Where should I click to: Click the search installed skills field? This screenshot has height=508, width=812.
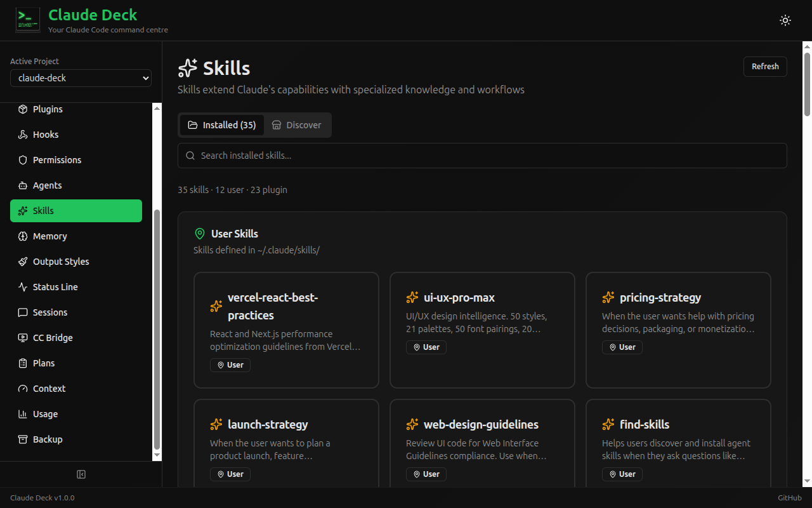(x=482, y=155)
